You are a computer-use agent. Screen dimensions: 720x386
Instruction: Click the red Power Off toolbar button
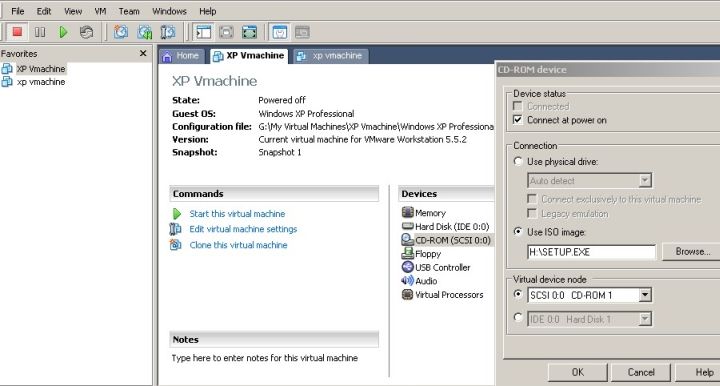(17, 32)
